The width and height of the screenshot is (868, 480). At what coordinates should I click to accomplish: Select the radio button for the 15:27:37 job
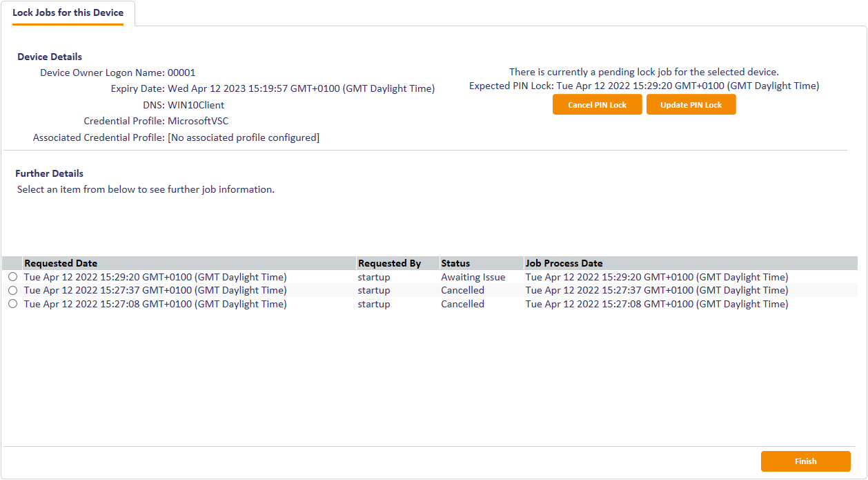(x=12, y=291)
